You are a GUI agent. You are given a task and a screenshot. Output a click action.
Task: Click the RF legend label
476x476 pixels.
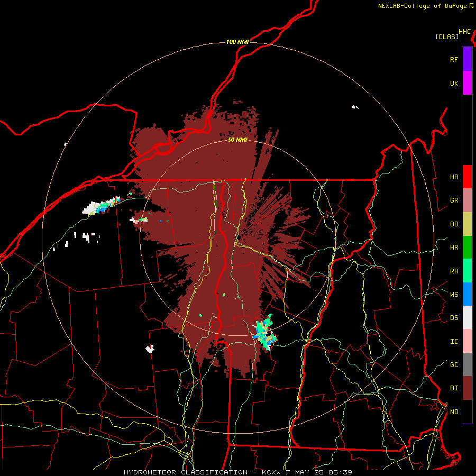pos(454,59)
